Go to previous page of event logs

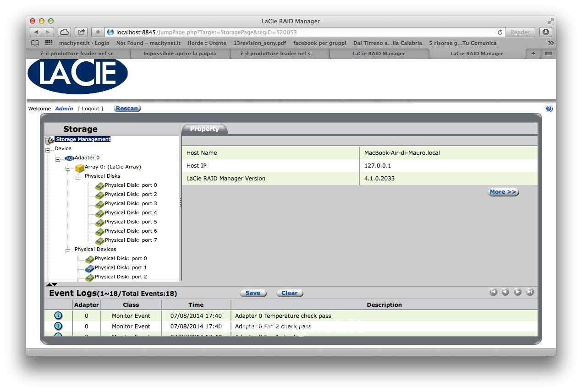pos(505,292)
